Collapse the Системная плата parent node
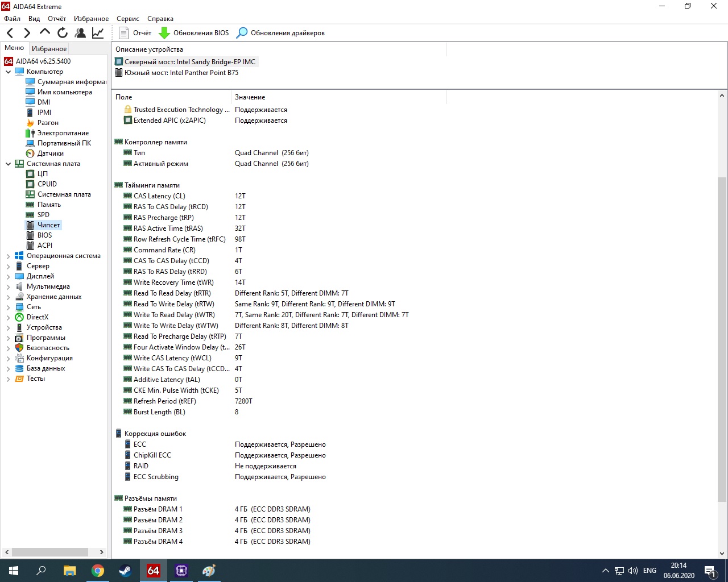728x582 pixels. [8, 164]
